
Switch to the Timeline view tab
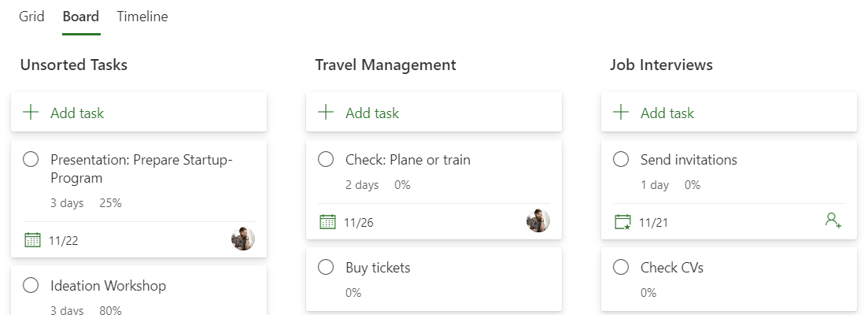click(x=142, y=17)
